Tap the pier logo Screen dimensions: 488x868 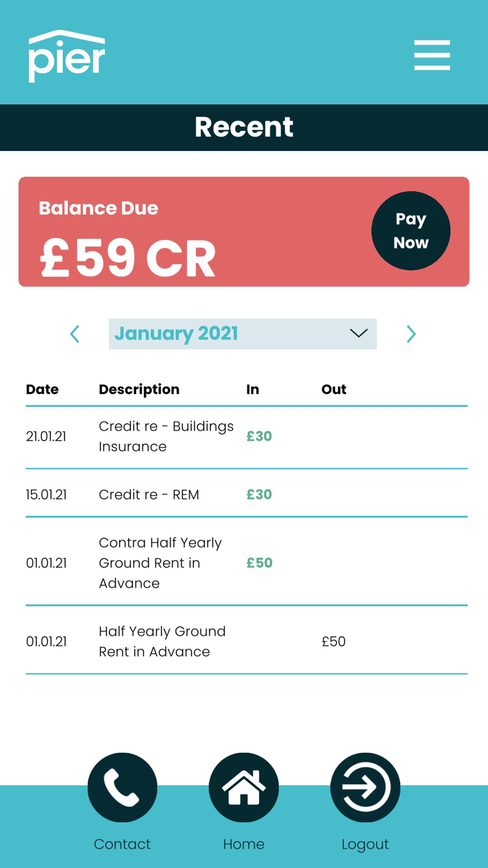(x=67, y=56)
